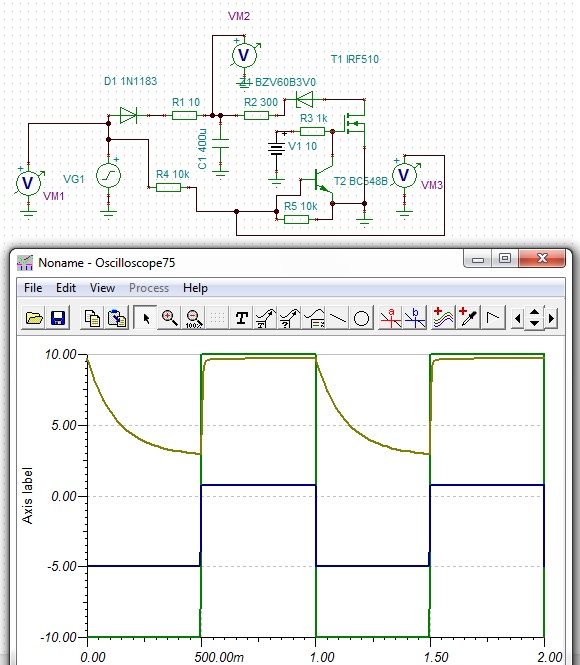Select the Z1 BZV60B3V0 zener diode
Screen dimensions: 580x665
tap(304, 99)
